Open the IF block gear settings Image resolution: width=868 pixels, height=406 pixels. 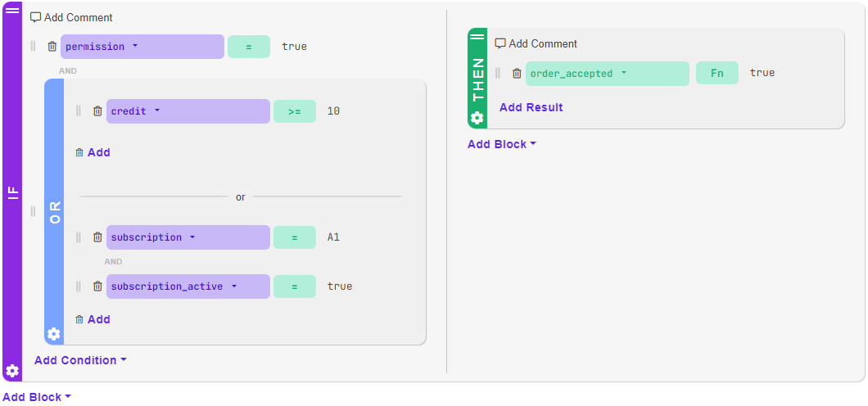click(x=12, y=371)
